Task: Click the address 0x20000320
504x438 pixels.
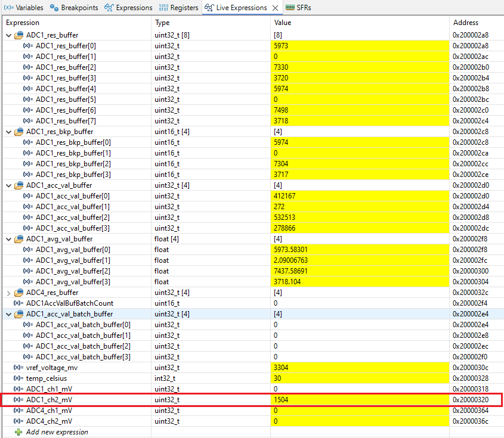Action: pyautogui.click(x=471, y=400)
